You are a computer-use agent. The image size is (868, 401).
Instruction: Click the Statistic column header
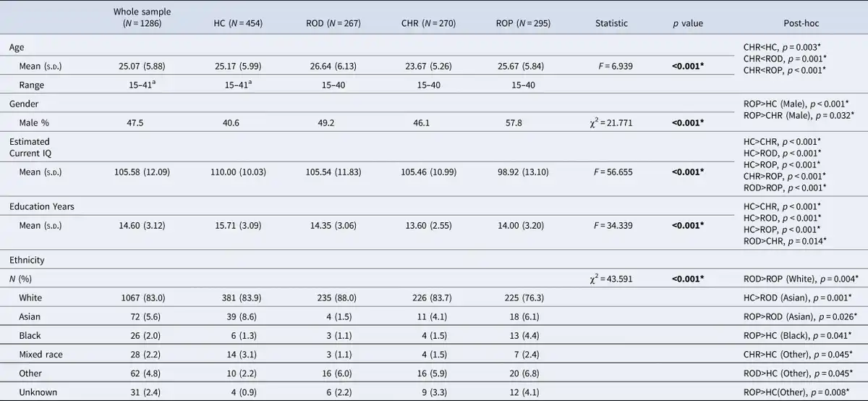[611, 23]
